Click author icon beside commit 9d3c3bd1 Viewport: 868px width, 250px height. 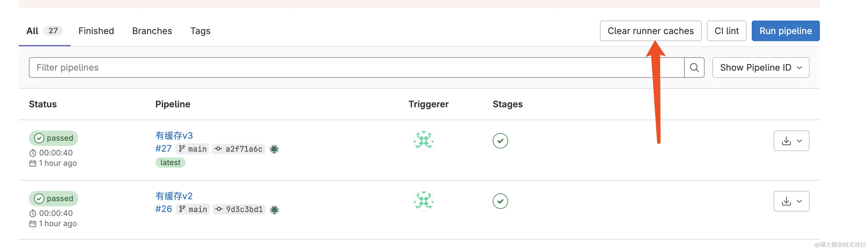(274, 210)
